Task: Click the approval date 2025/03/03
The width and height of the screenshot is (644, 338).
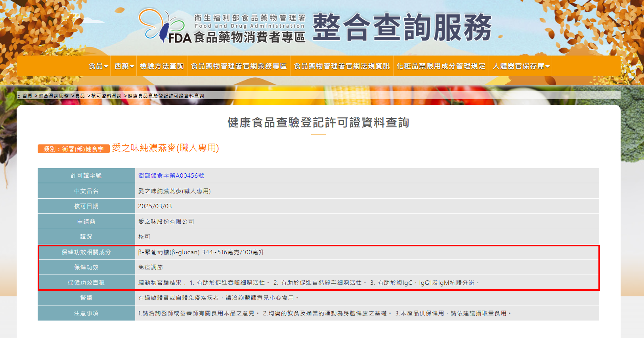Action: click(155, 206)
